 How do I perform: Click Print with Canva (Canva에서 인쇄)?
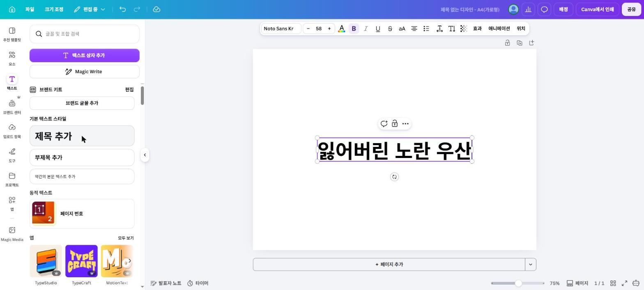[x=597, y=9]
